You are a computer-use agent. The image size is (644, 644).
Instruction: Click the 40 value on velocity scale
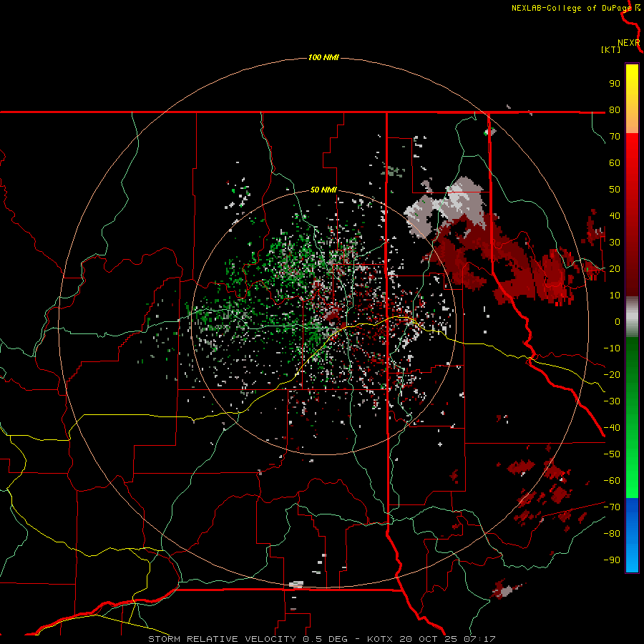tap(615, 216)
